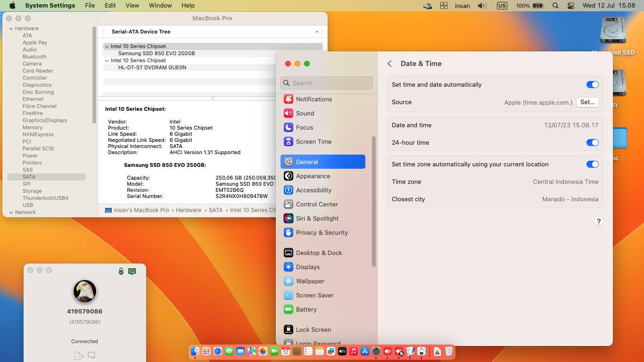644x362 pixels.
Task: Collapse the Serial-ATA Device Tree header chevron
Action: [317, 32]
